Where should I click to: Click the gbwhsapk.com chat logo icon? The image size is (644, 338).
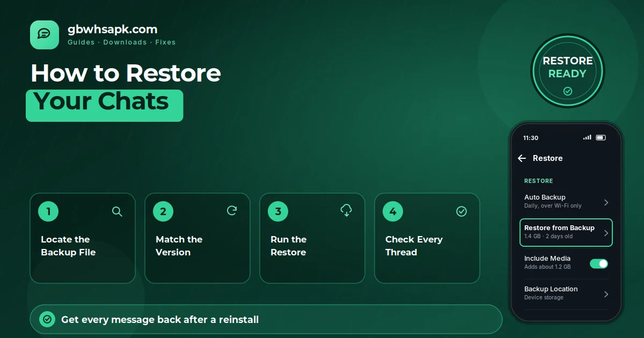(45, 35)
